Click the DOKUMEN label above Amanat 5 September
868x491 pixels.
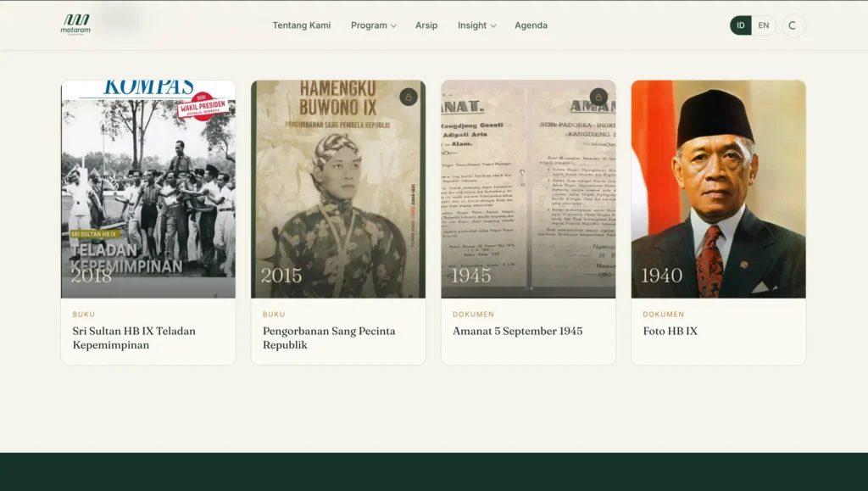pos(473,314)
